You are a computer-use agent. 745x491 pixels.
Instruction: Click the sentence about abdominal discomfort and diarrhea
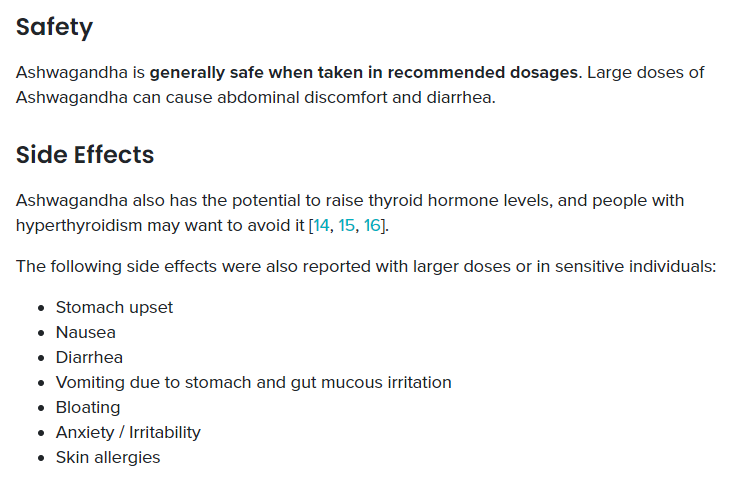click(360, 85)
